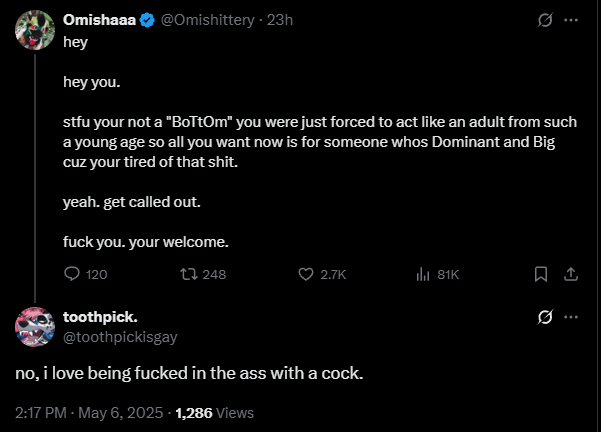The height and width of the screenshot is (432, 601).
Task: Click the reply icon with 120 replies
Action: (72, 274)
